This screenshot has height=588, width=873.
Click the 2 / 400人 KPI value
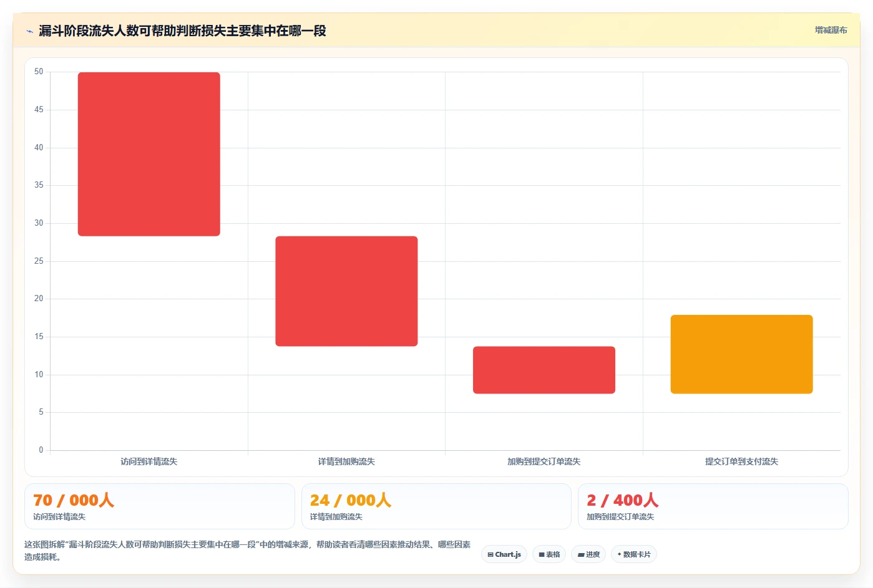point(623,500)
